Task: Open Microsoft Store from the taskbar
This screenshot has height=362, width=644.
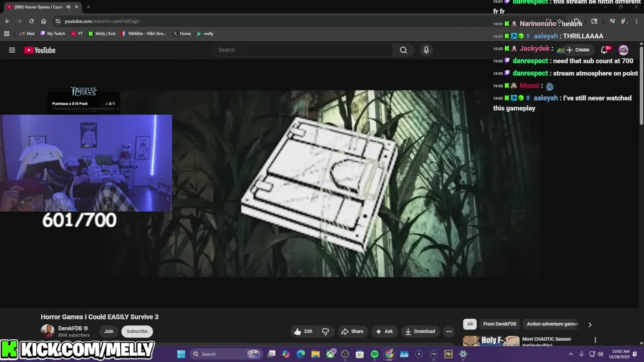Action: click(x=360, y=354)
